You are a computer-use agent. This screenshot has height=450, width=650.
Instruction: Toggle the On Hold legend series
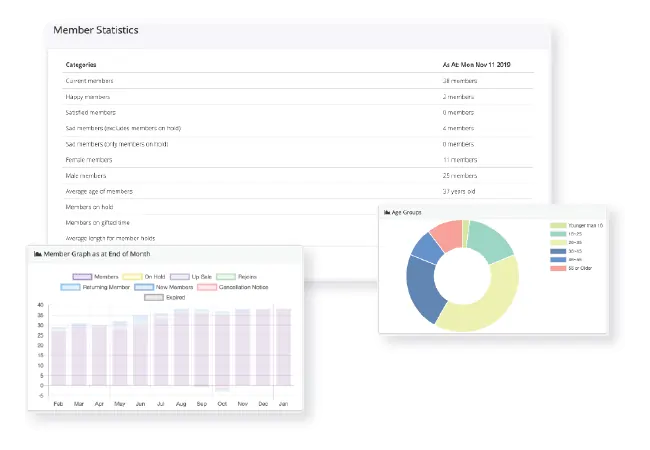click(x=130, y=276)
